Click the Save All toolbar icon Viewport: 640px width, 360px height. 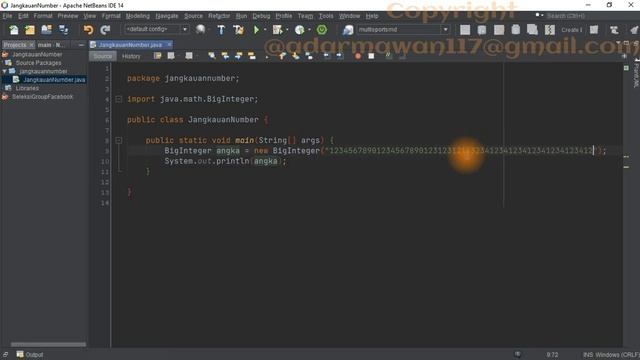[64, 30]
